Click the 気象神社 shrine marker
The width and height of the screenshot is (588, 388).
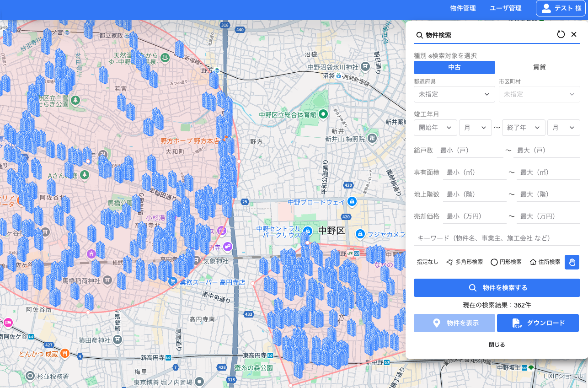pos(196,261)
